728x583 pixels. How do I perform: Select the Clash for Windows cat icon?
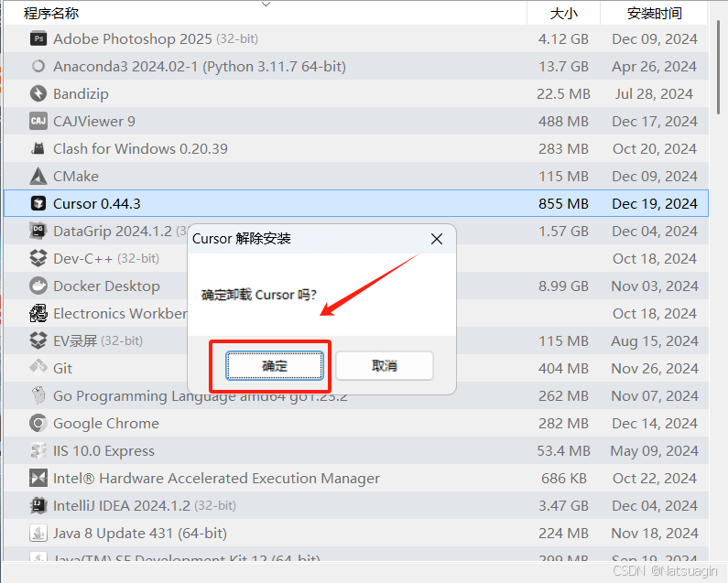pos(38,148)
